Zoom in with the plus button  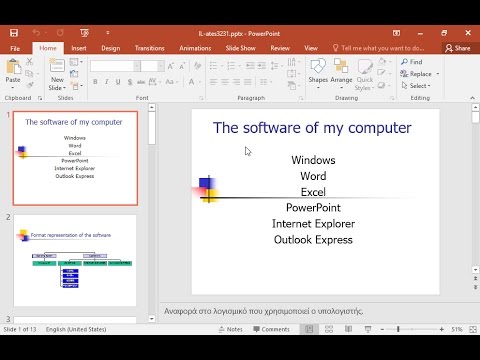click(x=442, y=329)
